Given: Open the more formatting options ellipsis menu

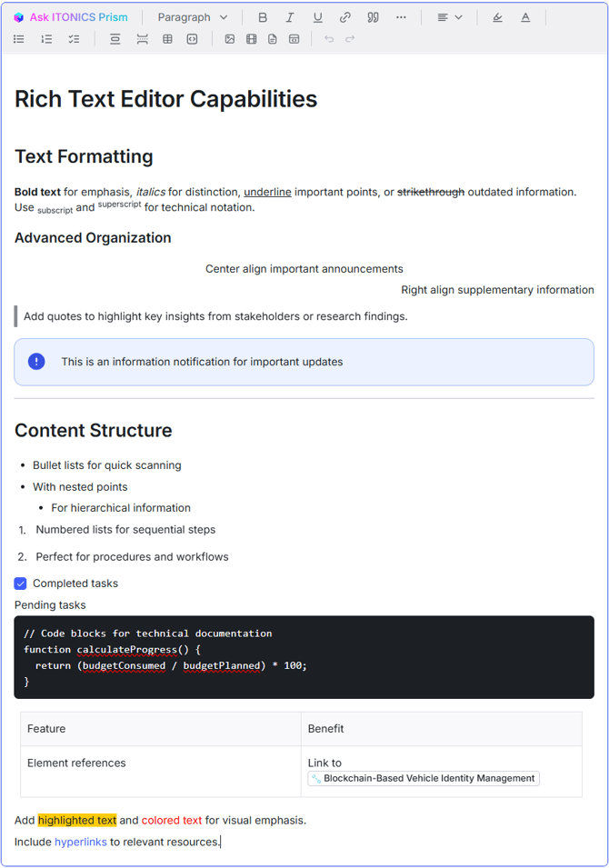Looking at the screenshot, I should 401,17.
